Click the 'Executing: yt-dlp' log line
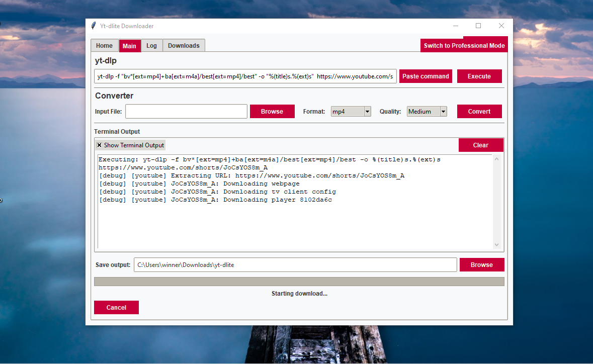This screenshot has height=364, width=593. pos(270,163)
